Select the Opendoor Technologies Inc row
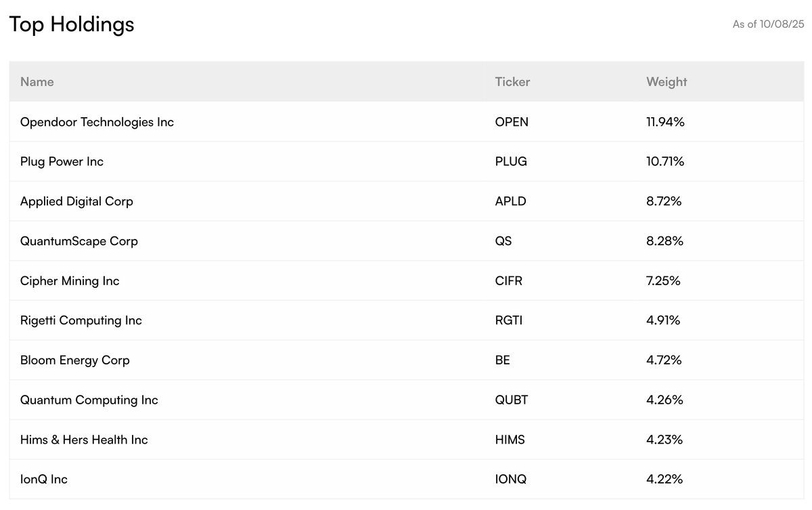Screen dimensions: 812x510 coord(97,122)
